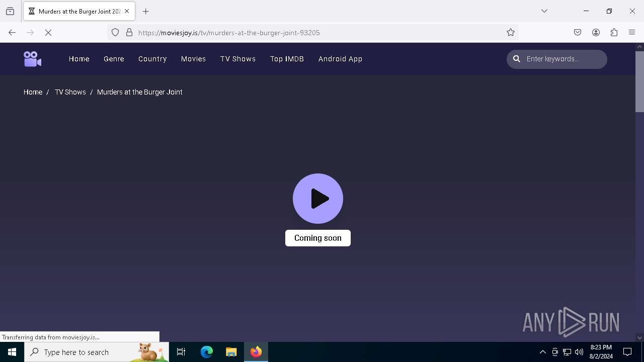The width and height of the screenshot is (644, 362).
Task: Click the Murders at the Burger Joint breadcrumb
Action: (139, 92)
